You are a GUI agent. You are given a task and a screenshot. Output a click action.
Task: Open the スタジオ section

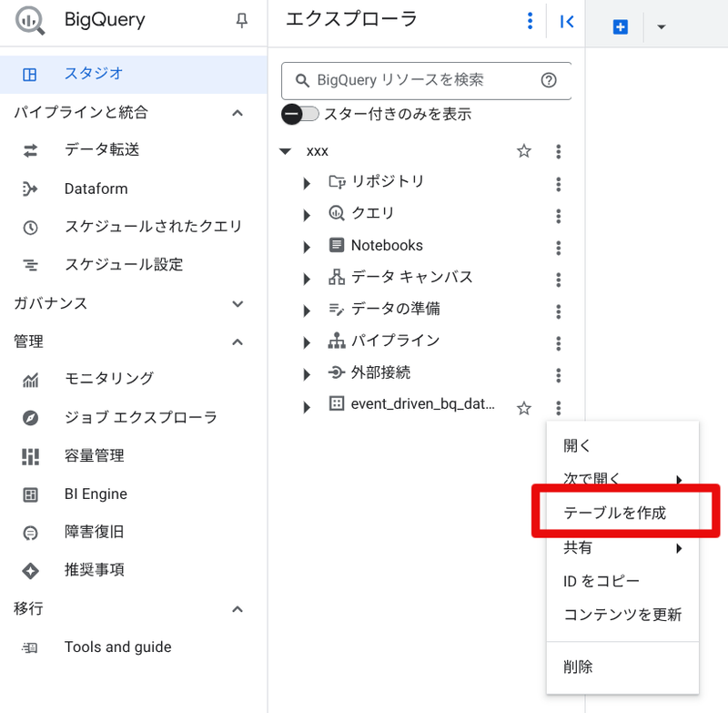point(133,75)
